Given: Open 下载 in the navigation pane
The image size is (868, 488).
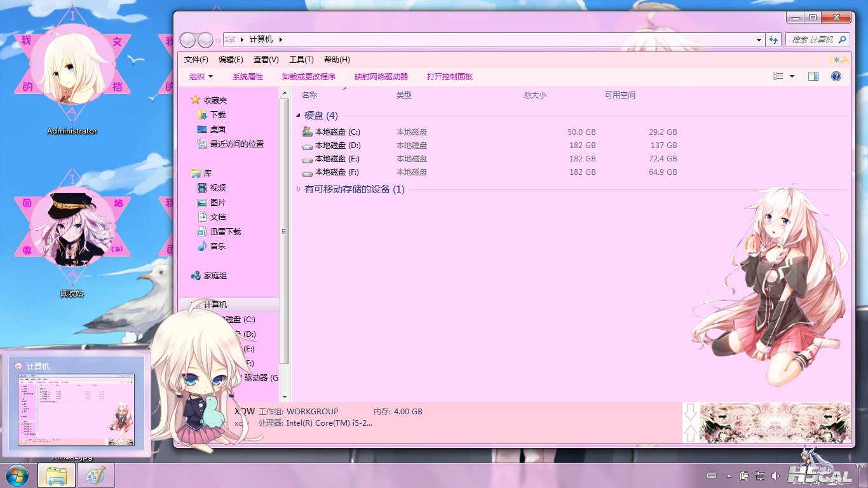Looking at the screenshot, I should pyautogui.click(x=218, y=115).
